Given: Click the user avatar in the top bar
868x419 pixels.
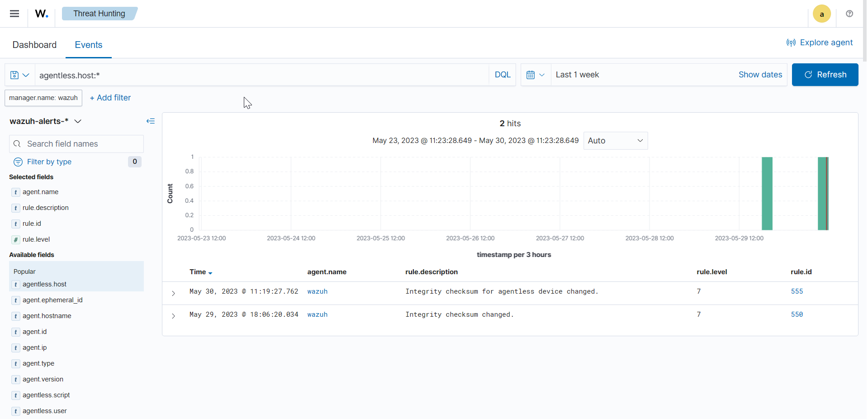Looking at the screenshot, I should click(821, 14).
